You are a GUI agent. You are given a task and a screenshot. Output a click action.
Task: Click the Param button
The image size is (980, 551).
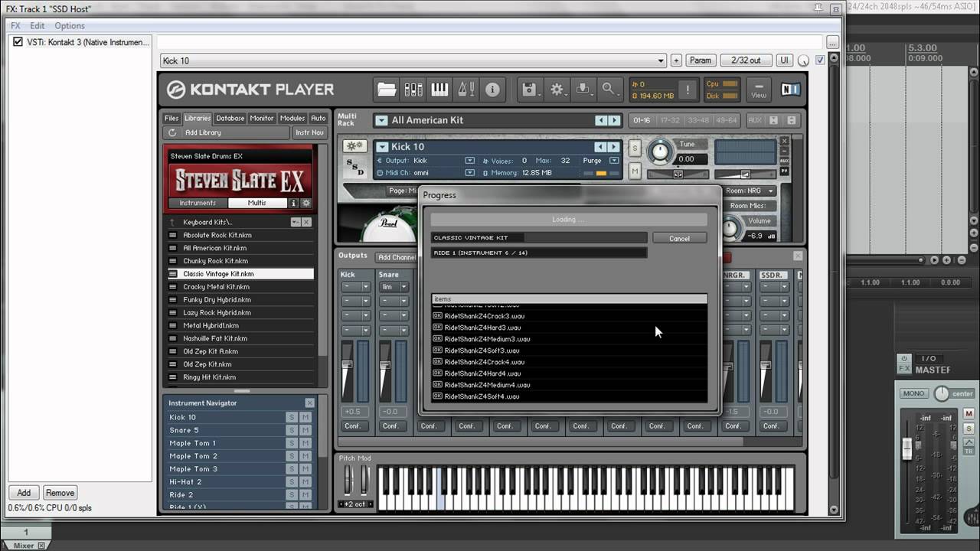click(701, 60)
